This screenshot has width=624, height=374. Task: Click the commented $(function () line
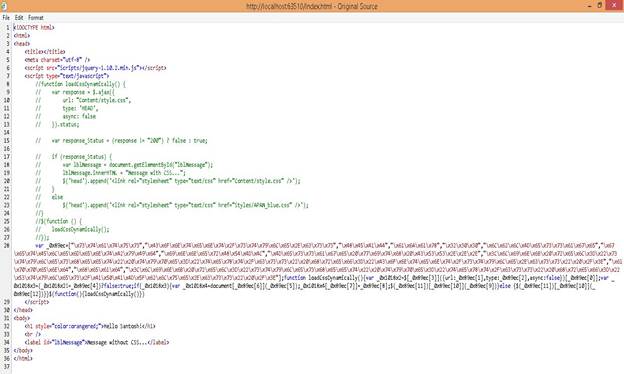pos(59,221)
